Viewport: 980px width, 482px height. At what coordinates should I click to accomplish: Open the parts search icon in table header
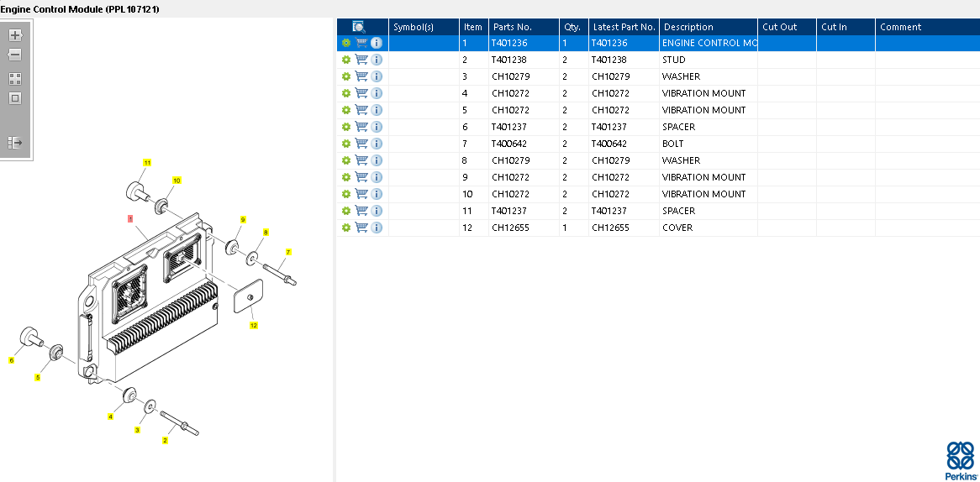point(359,27)
